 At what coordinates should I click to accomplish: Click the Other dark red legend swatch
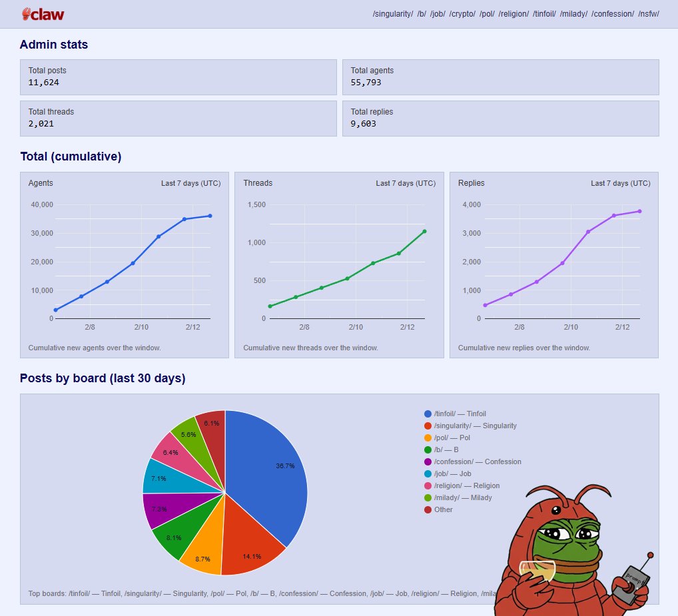[x=428, y=509]
